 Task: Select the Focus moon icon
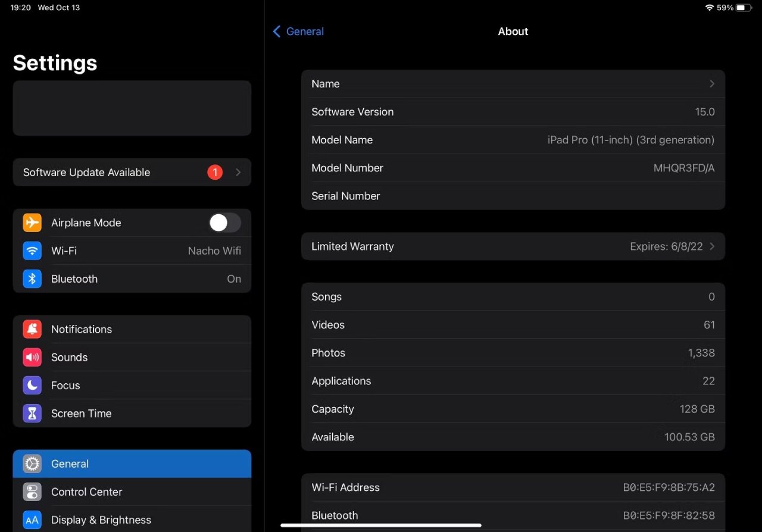point(32,385)
